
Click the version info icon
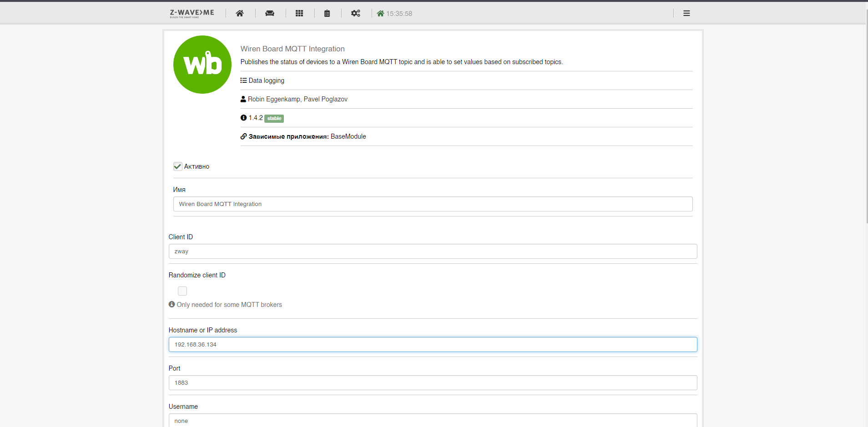point(243,118)
